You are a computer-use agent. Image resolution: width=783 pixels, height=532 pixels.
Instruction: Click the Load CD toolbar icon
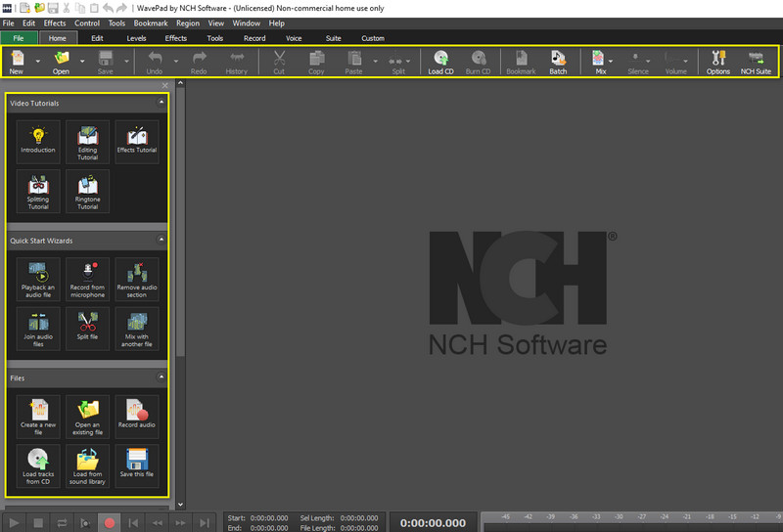pos(440,63)
